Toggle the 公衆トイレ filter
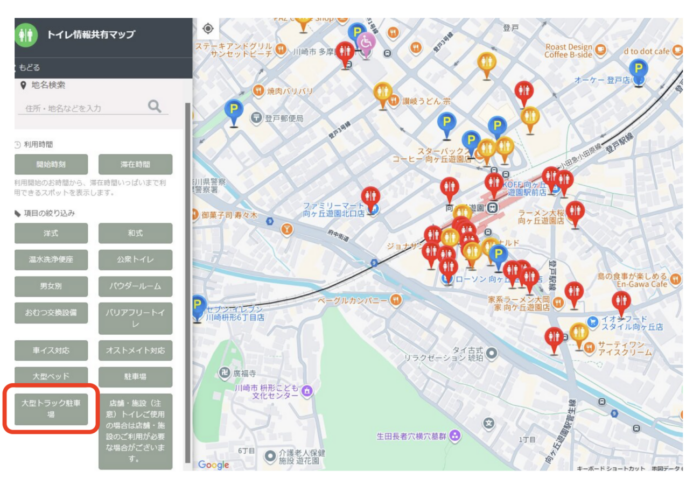The height and width of the screenshot is (485, 700). tap(135, 260)
